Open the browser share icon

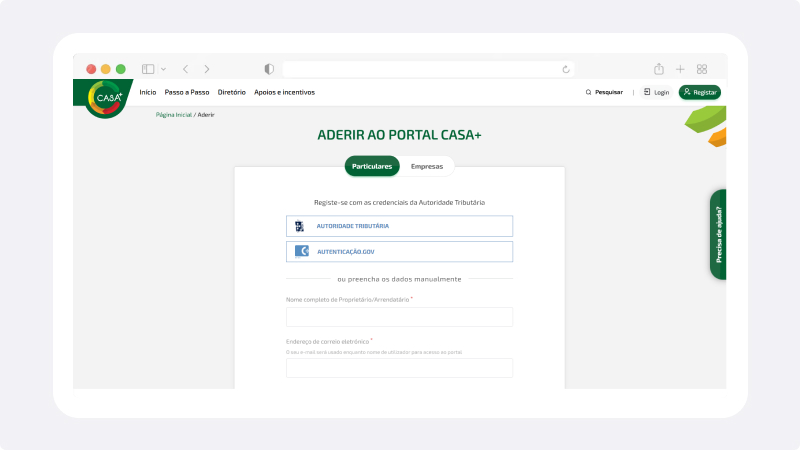659,69
